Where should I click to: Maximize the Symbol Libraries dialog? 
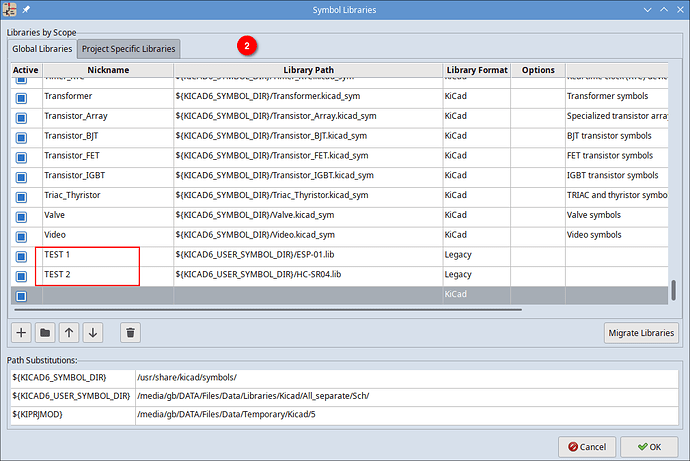[664, 10]
